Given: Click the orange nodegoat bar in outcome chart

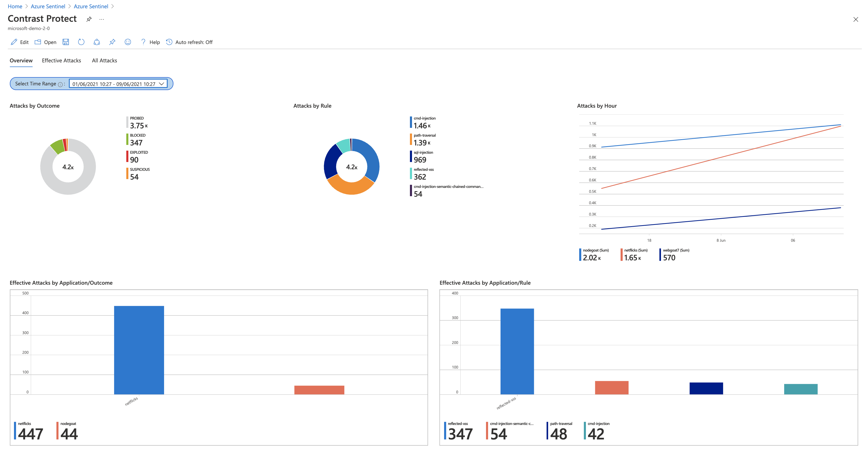Looking at the screenshot, I should tap(319, 390).
